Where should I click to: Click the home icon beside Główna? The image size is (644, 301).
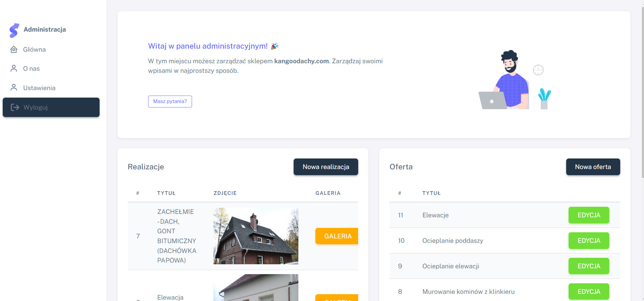(x=14, y=49)
